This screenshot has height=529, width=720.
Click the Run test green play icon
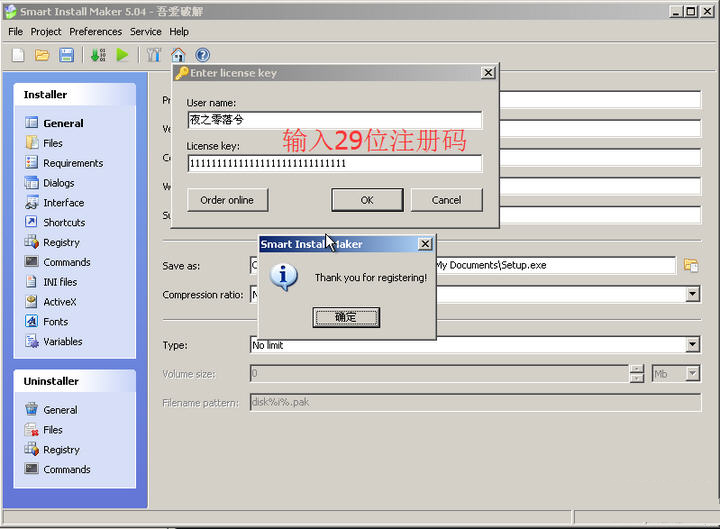coord(122,55)
